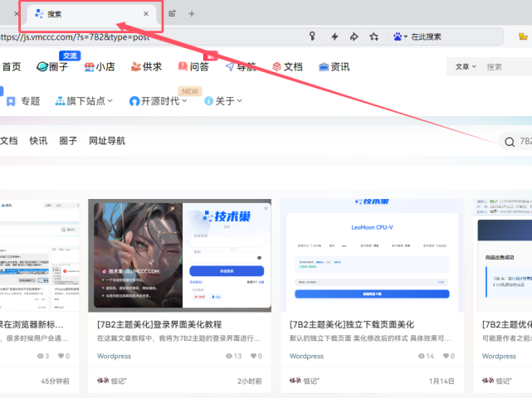Open the tab grid overview icon
Screen dimensions: 532x398
pos(173,13)
